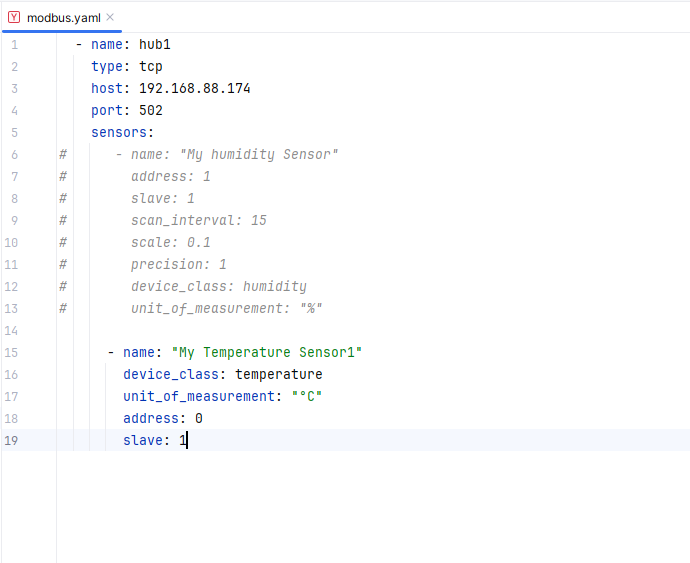Click the "My Temperature Sensor1" string

pos(266,352)
